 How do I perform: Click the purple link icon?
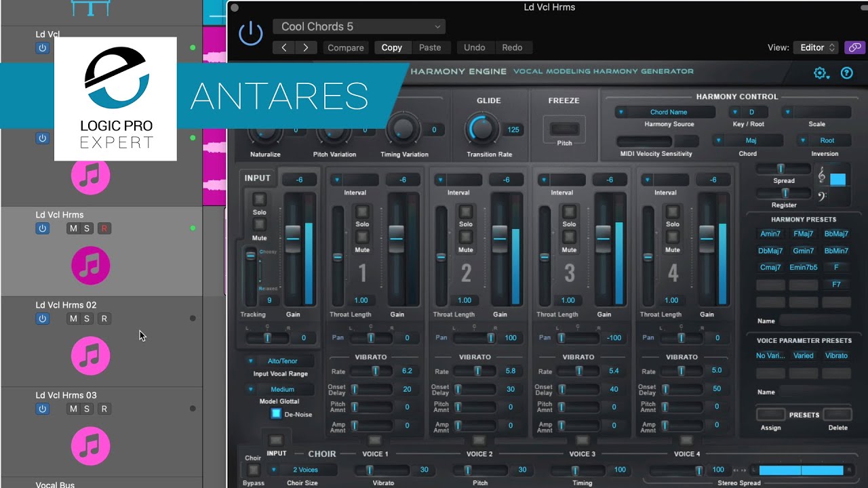pyautogui.click(x=854, y=47)
